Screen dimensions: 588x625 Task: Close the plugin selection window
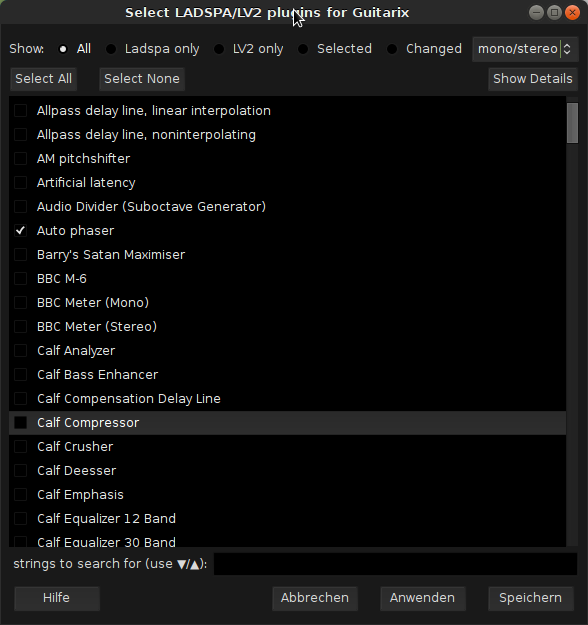572,13
